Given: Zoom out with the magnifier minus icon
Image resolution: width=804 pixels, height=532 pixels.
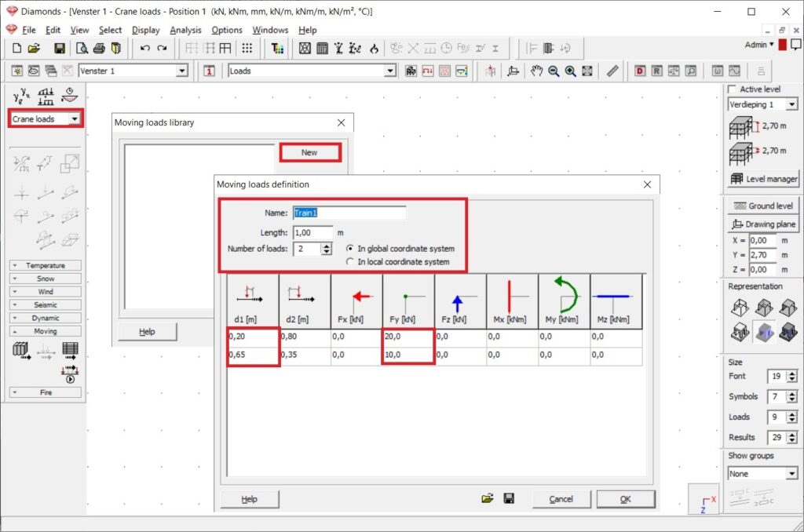Looking at the screenshot, I should pos(554,71).
